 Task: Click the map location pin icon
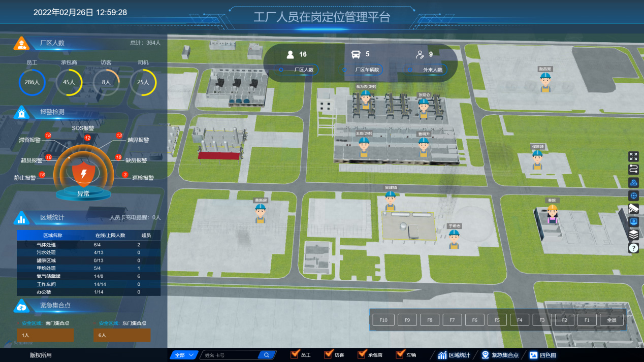(x=633, y=182)
